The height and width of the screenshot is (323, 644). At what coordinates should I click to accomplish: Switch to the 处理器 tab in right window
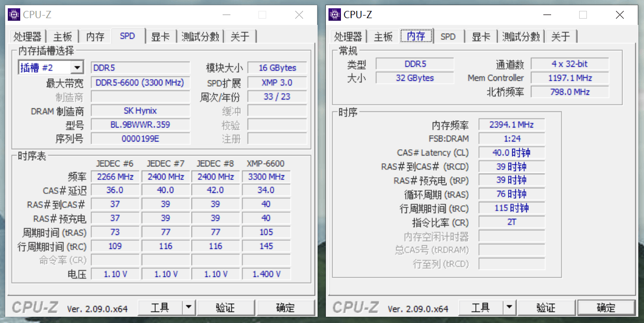point(348,36)
